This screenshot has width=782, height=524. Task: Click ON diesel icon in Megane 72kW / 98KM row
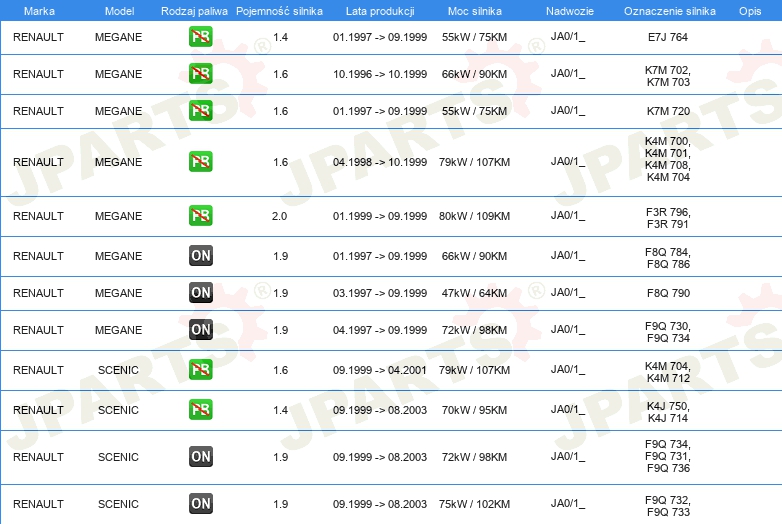click(200, 330)
